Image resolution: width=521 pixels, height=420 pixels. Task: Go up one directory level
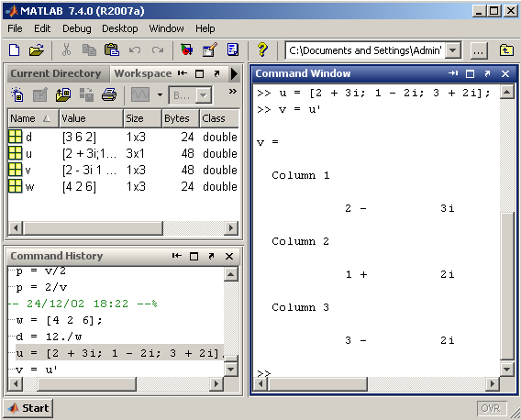(x=506, y=50)
